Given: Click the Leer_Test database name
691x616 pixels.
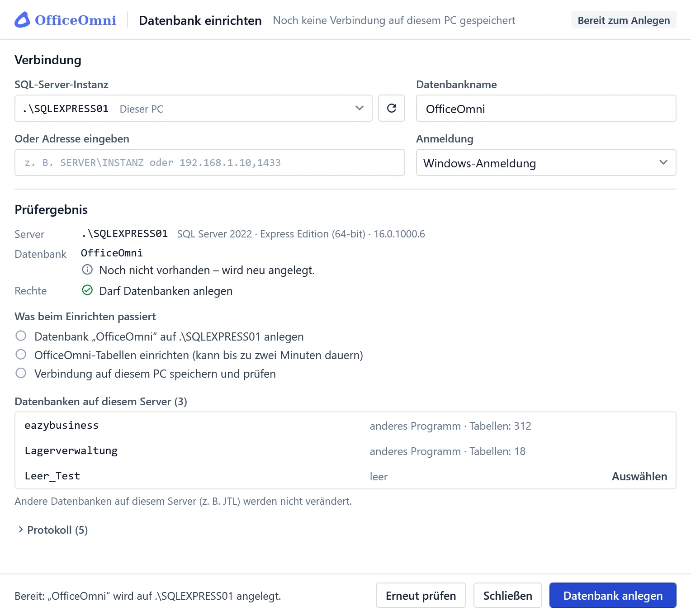Looking at the screenshot, I should 52,476.
